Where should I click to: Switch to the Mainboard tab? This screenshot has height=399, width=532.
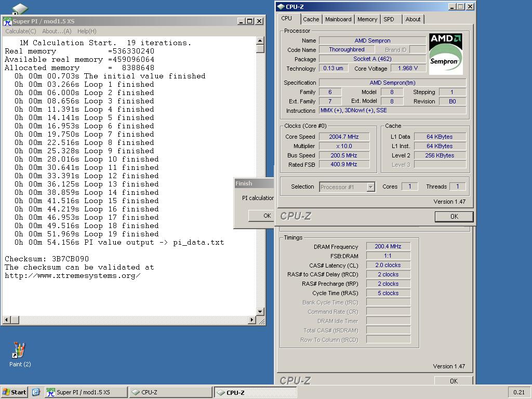pos(338,19)
